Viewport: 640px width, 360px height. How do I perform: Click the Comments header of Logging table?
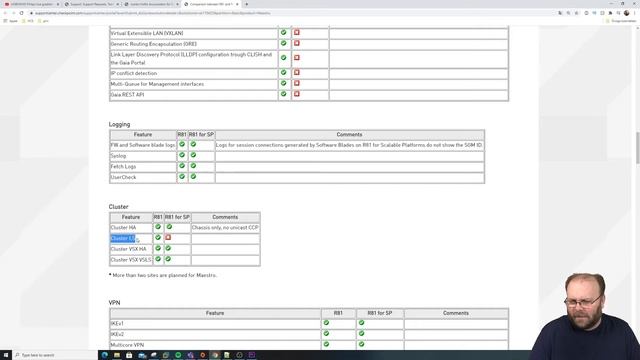coord(349,135)
